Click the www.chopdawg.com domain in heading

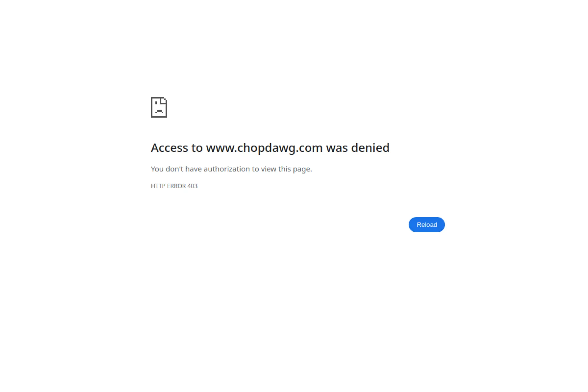click(x=264, y=148)
